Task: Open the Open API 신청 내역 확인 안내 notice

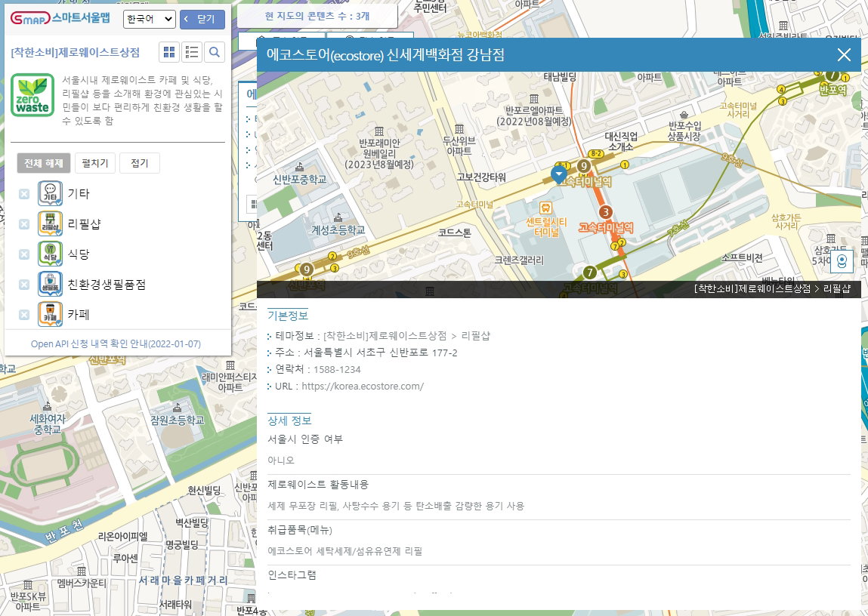Action: [116, 344]
